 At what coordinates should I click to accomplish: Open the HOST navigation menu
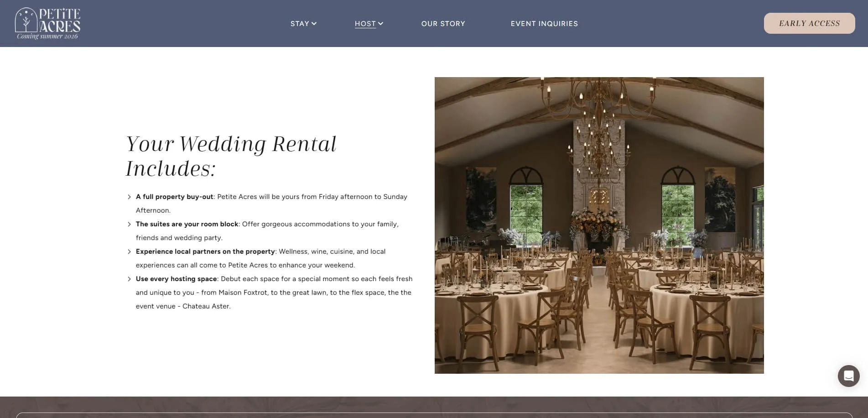click(x=365, y=24)
